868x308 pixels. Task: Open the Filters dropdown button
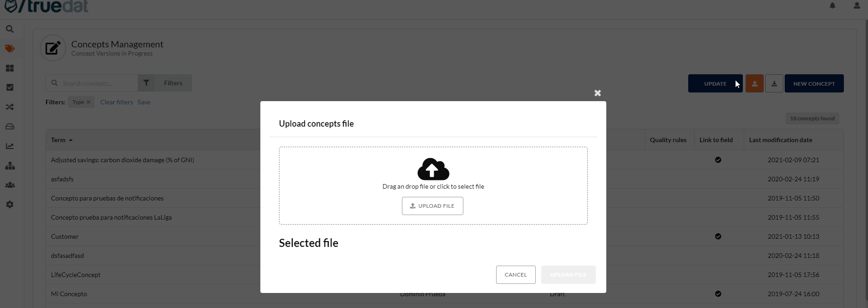[x=165, y=83]
